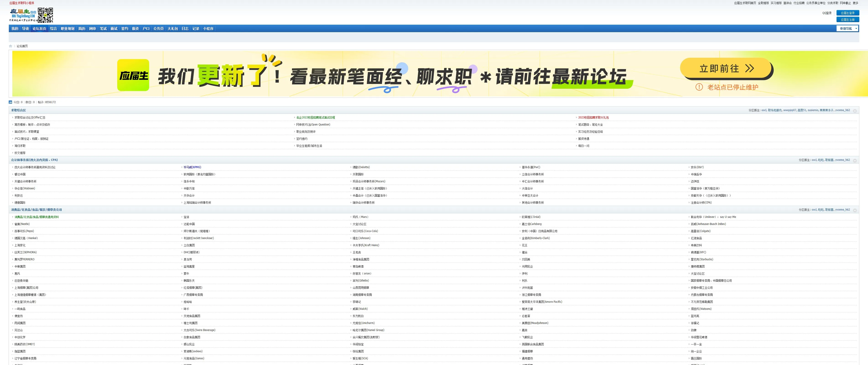Open 德勤(Deloitte) forum

click(x=361, y=167)
